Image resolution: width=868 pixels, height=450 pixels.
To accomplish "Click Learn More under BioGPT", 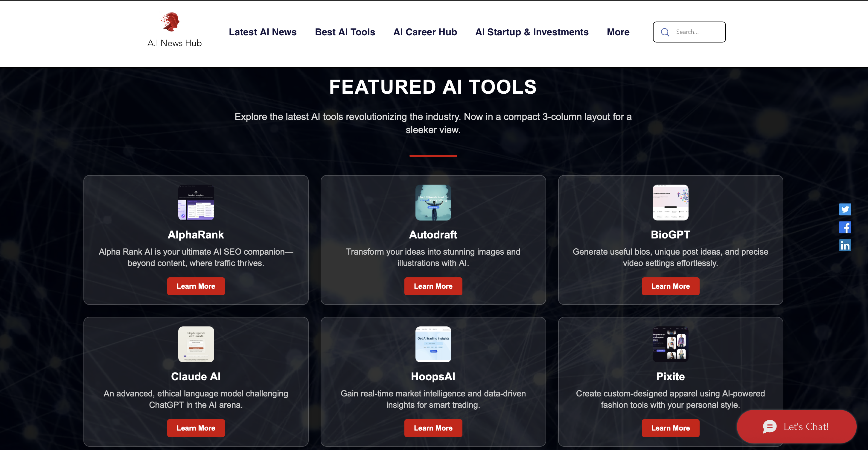I will coord(670,286).
